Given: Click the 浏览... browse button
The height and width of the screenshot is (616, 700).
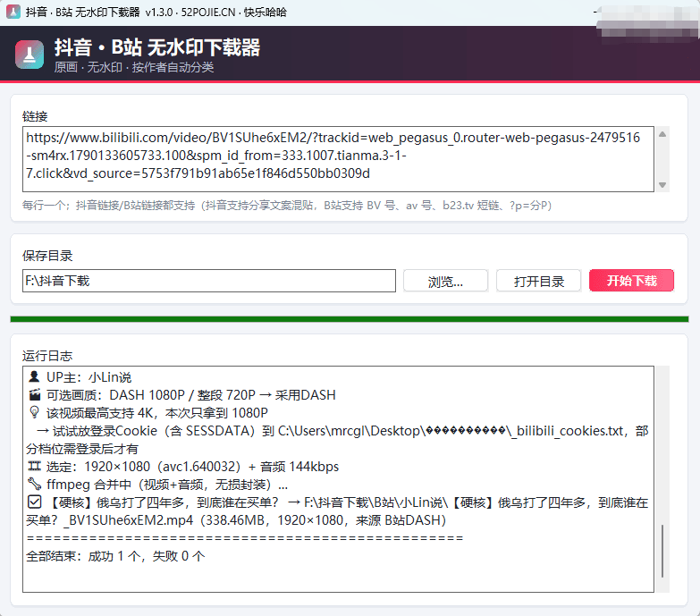Looking at the screenshot, I should tap(445, 281).
